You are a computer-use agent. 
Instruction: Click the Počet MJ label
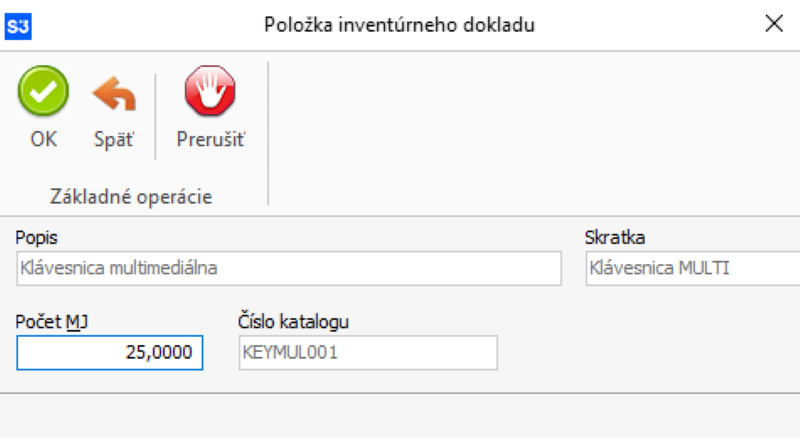[47, 321]
